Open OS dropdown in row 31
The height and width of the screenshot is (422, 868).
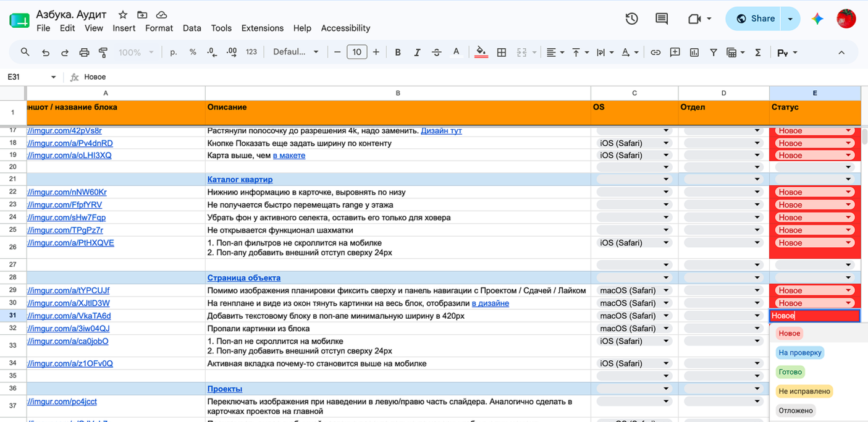(x=634, y=316)
